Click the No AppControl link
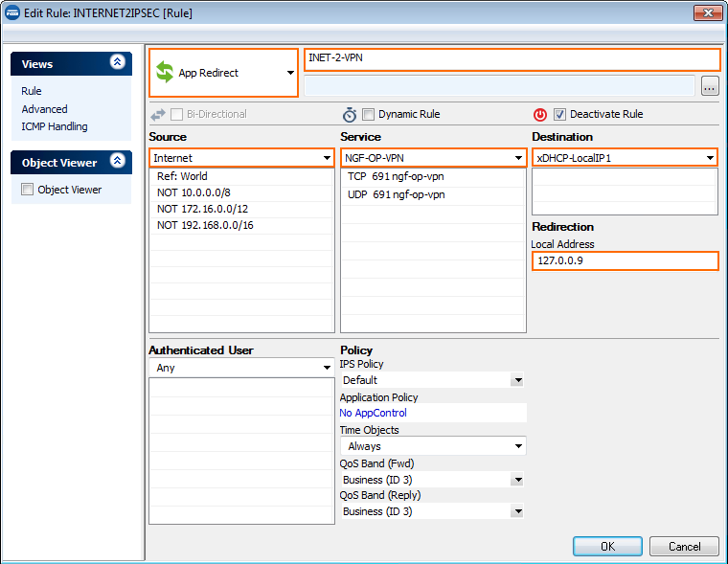Viewport: 728px width, 564px height. pyautogui.click(x=374, y=413)
